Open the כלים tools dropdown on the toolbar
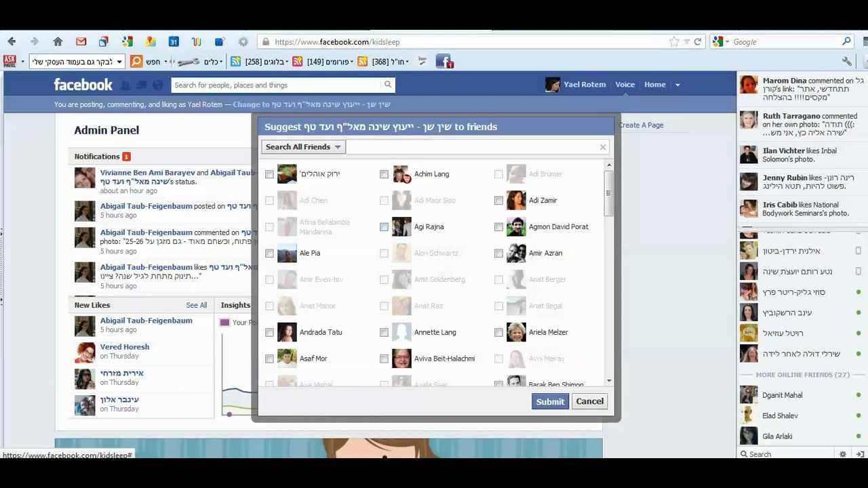868x488 pixels. tap(214, 62)
